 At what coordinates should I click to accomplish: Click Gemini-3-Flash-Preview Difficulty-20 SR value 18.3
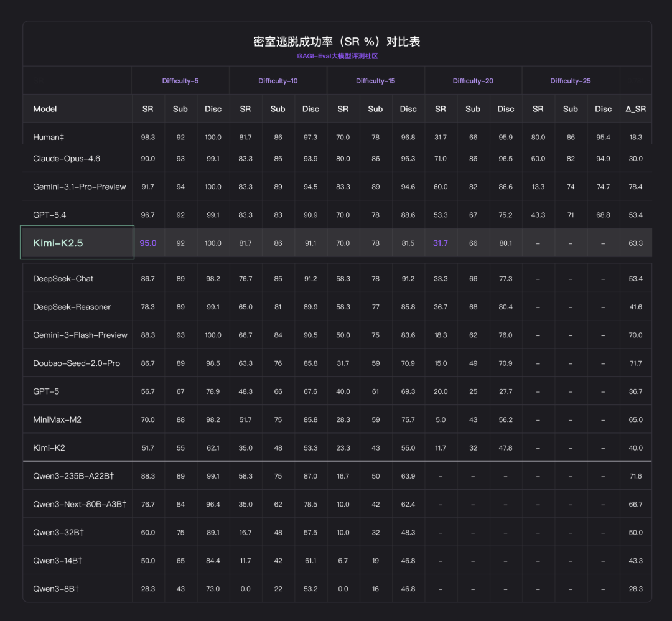click(441, 335)
